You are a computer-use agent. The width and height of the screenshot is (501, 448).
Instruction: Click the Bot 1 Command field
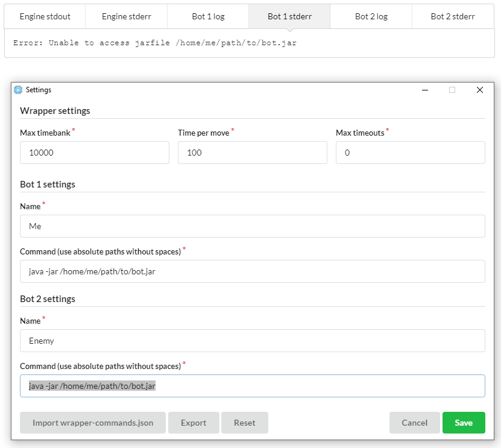253,271
